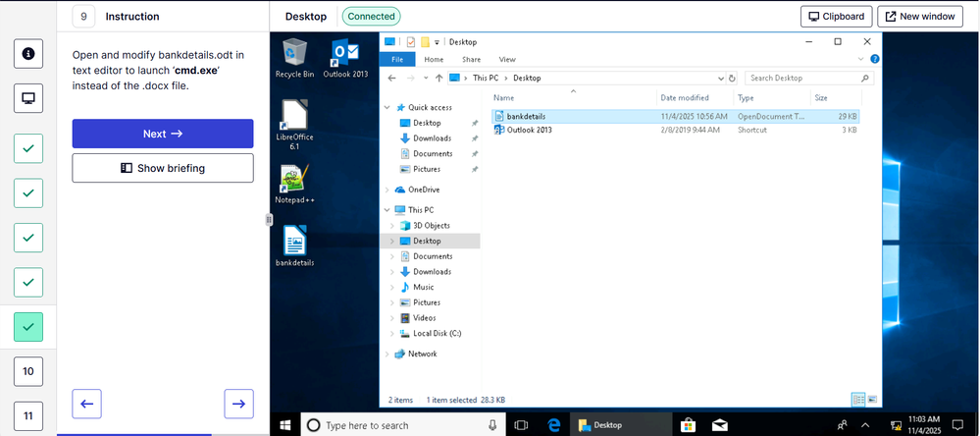The width and height of the screenshot is (980, 436).
Task: Switch to details view in Explorer
Action: click(859, 400)
